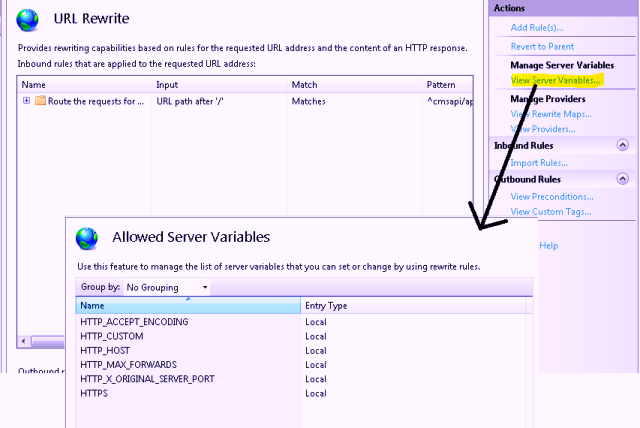
Task: Click Import Rules... under Inbound Rules
Action: (x=539, y=163)
